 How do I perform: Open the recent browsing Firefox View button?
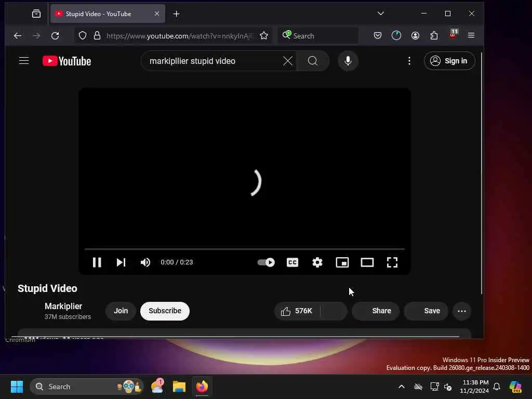(36, 14)
